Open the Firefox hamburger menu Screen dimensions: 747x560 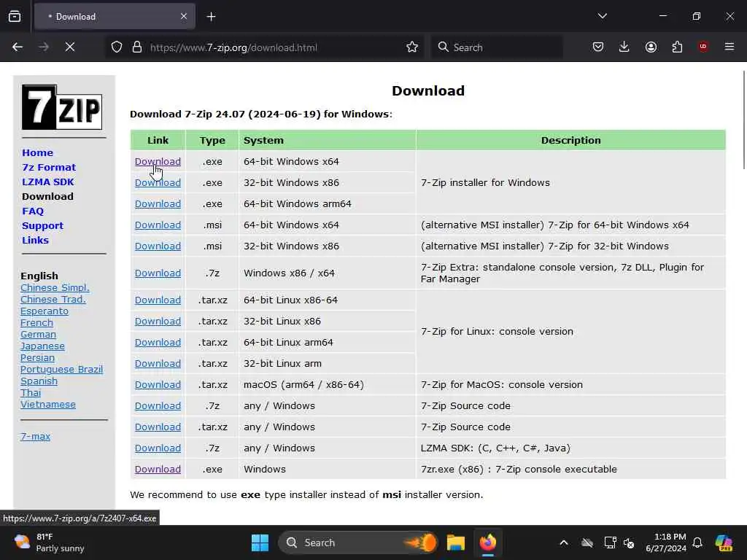[729, 47]
